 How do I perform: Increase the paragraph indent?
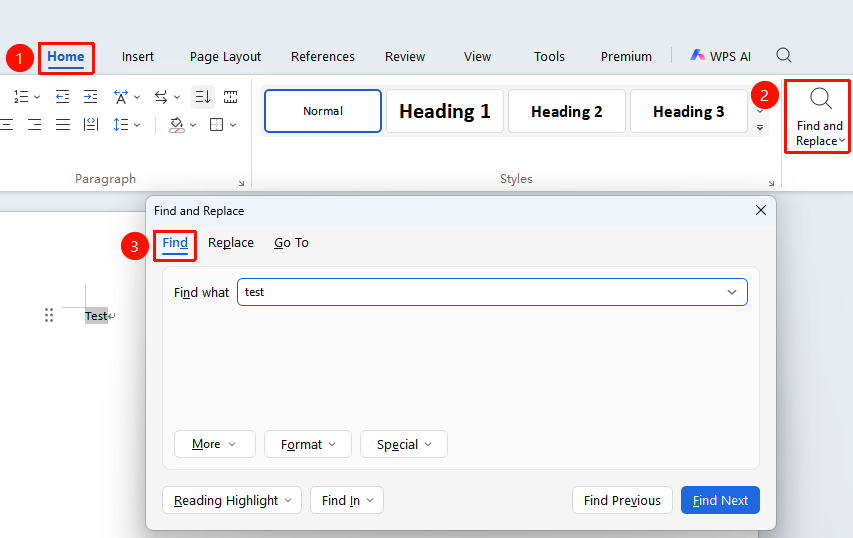tap(90, 97)
